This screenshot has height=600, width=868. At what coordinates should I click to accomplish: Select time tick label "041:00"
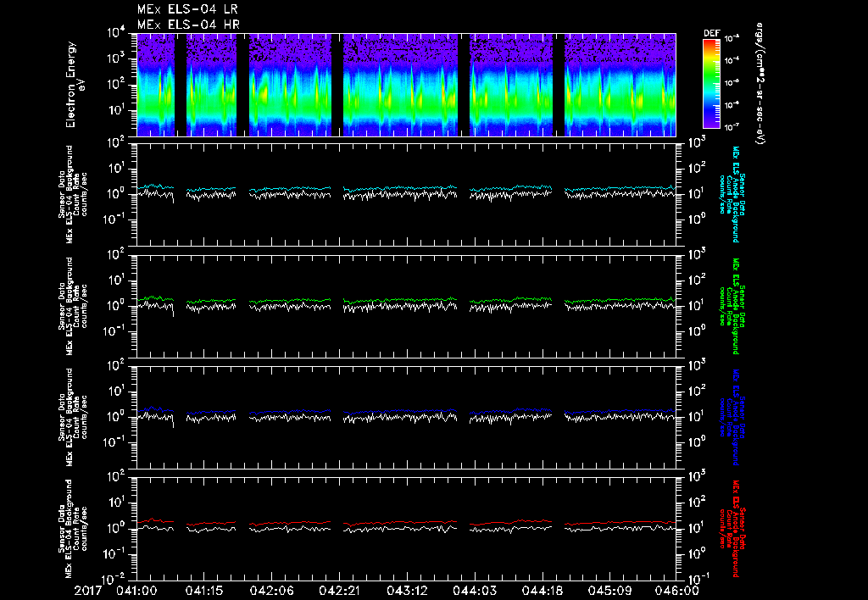click(136, 591)
